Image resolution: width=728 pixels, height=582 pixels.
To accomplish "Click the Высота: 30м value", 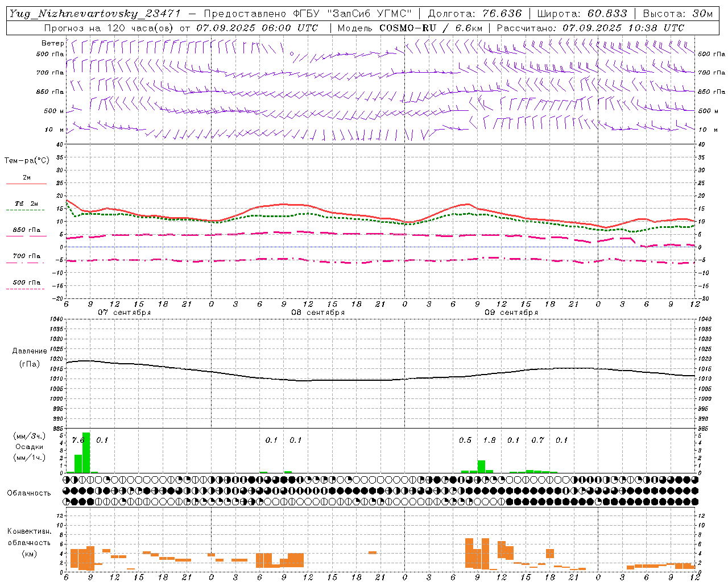I will pyautogui.click(x=677, y=14).
